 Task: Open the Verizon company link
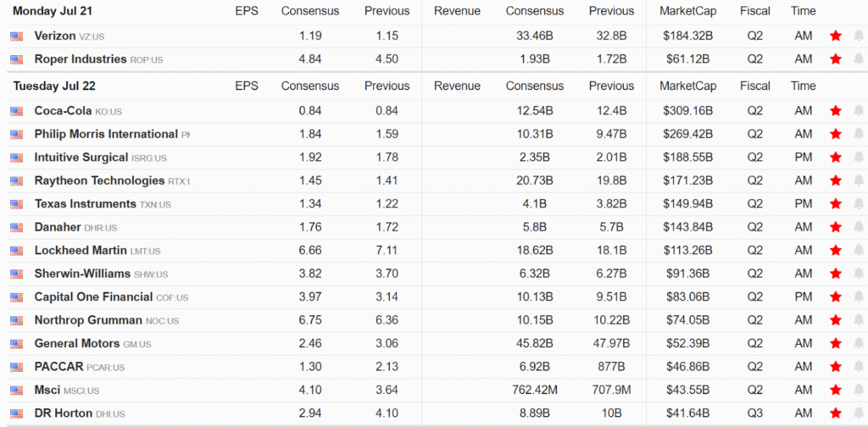point(55,36)
